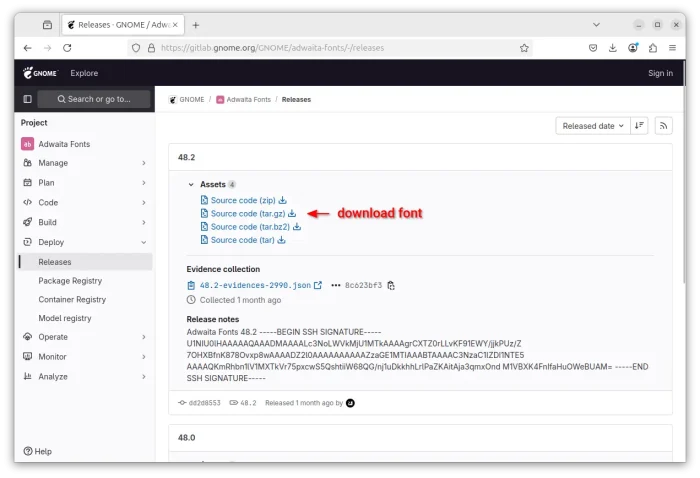Viewport: 700px width, 478px height.
Task: Open Released date sort dropdown
Action: [592, 126]
